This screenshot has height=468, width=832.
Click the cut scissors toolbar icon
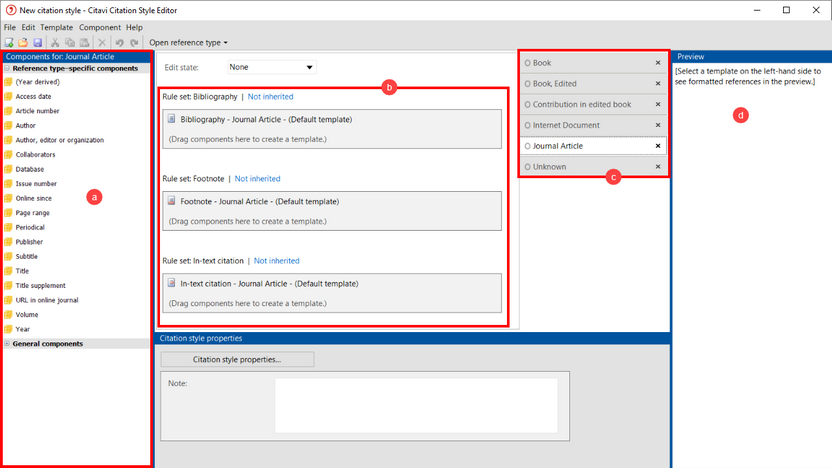pos(55,42)
